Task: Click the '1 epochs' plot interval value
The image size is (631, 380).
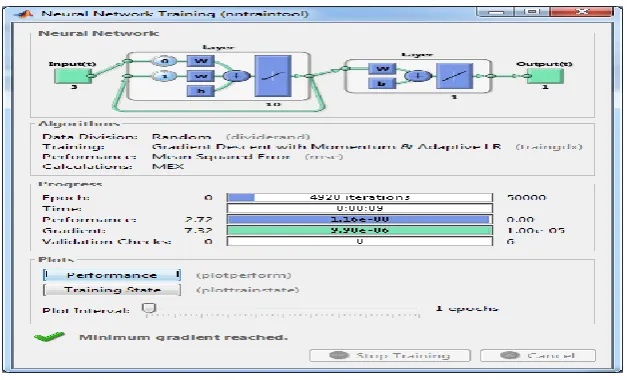Action: click(467, 309)
